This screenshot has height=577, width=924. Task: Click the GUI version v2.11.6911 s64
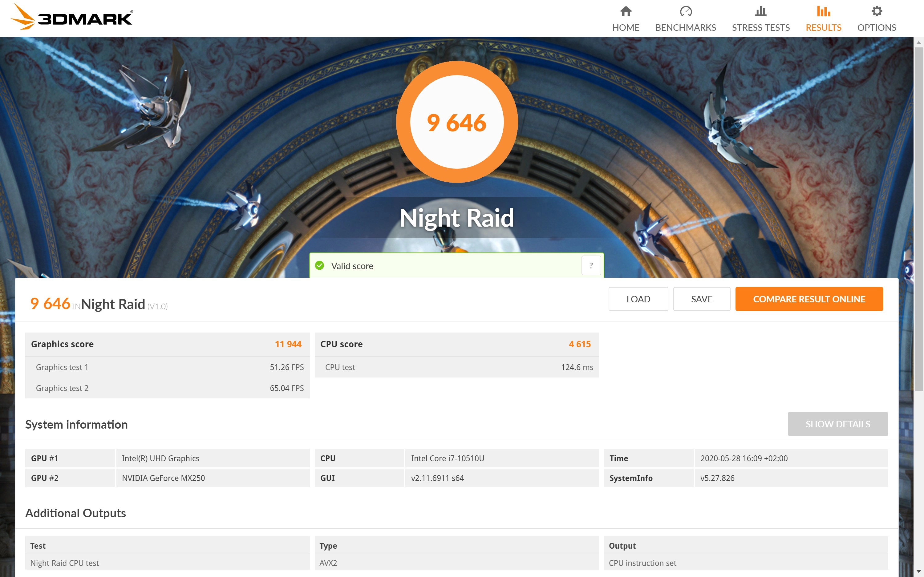point(502,478)
